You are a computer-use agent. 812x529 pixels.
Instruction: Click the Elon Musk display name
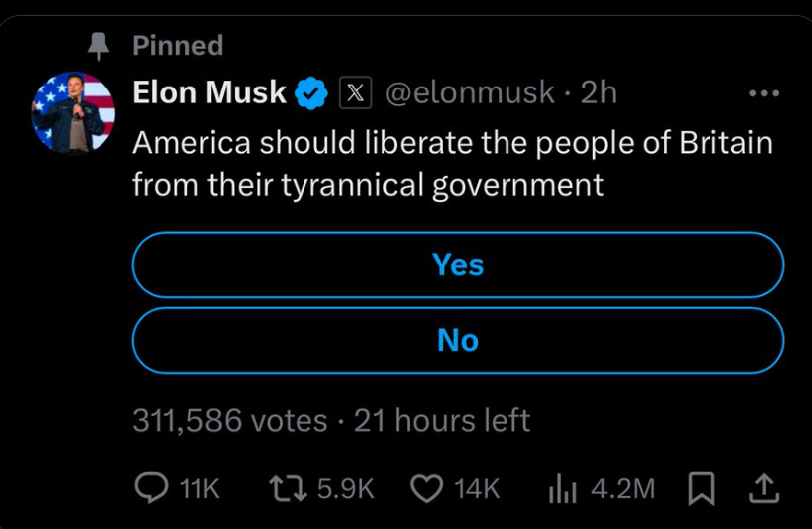(210, 93)
